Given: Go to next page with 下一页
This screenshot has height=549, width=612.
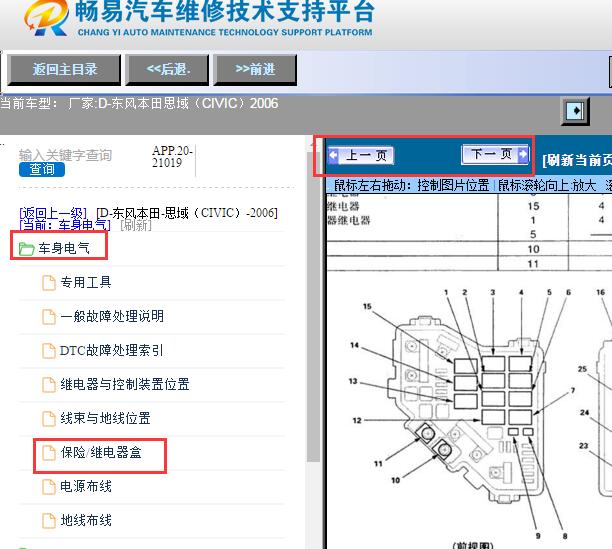Looking at the screenshot, I should (495, 155).
